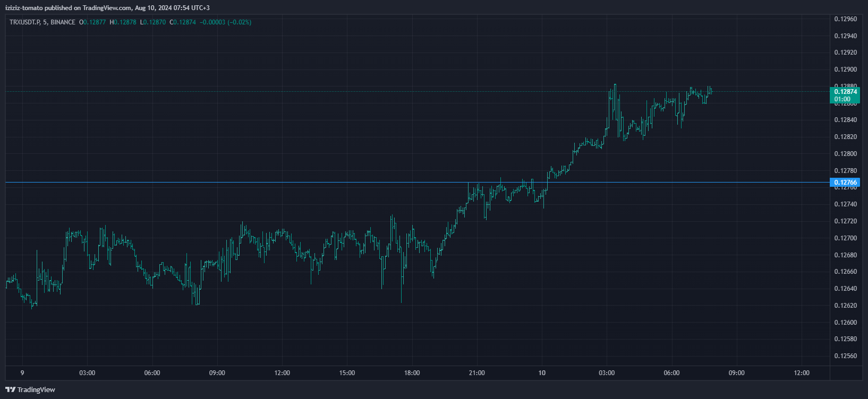Click the date label 9 on time axis
Image resolution: width=868 pixels, height=399 pixels.
click(22, 373)
